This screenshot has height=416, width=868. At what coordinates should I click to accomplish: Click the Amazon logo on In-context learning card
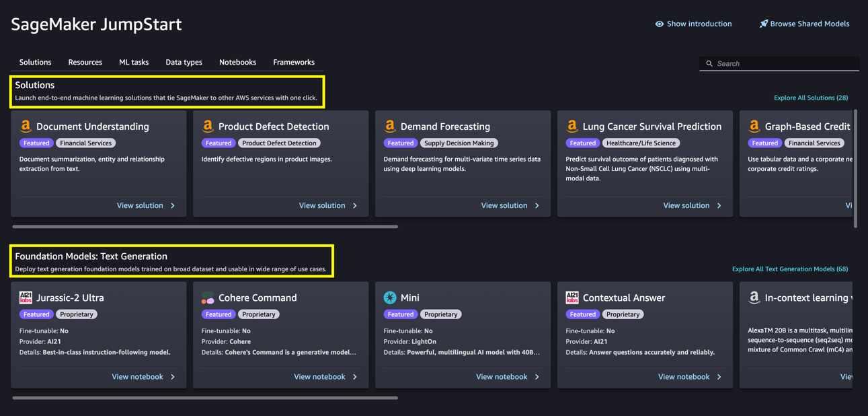coord(754,298)
